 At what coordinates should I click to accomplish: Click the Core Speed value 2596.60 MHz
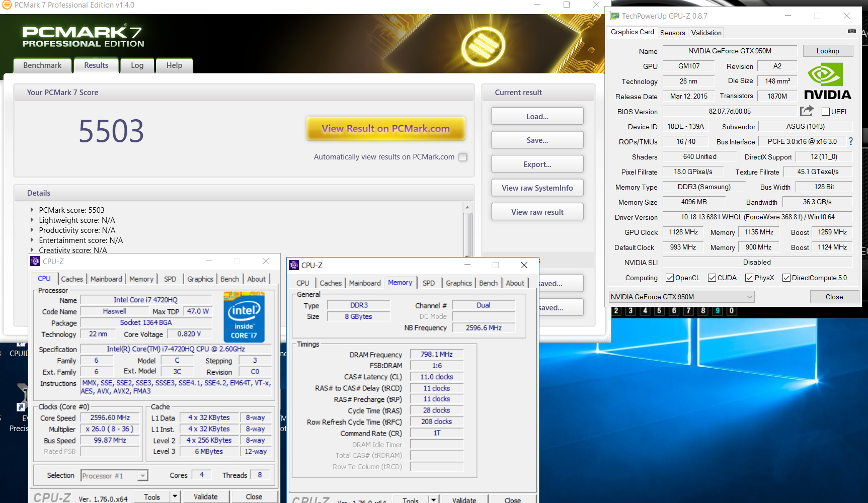(x=110, y=417)
